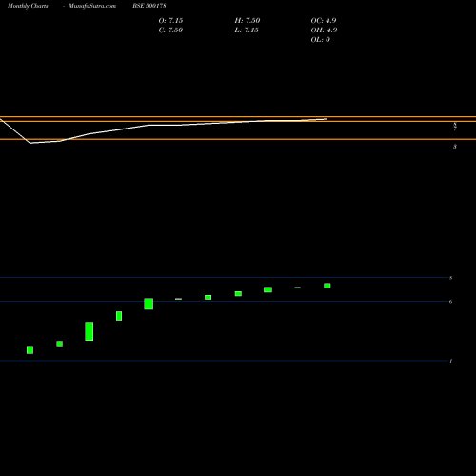The height and width of the screenshot is (476, 476).
Task: Click the 'OC: 4.9' reading
Action: 324,21
